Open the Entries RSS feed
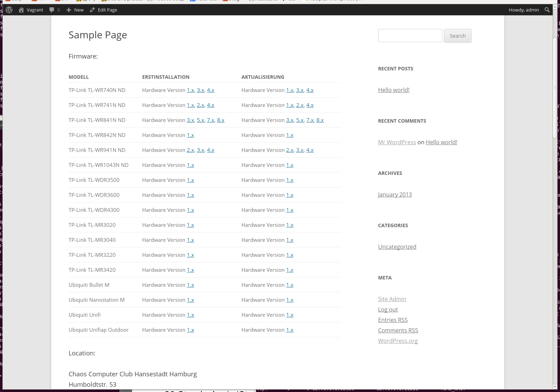The width and height of the screenshot is (560, 392). pyautogui.click(x=393, y=320)
